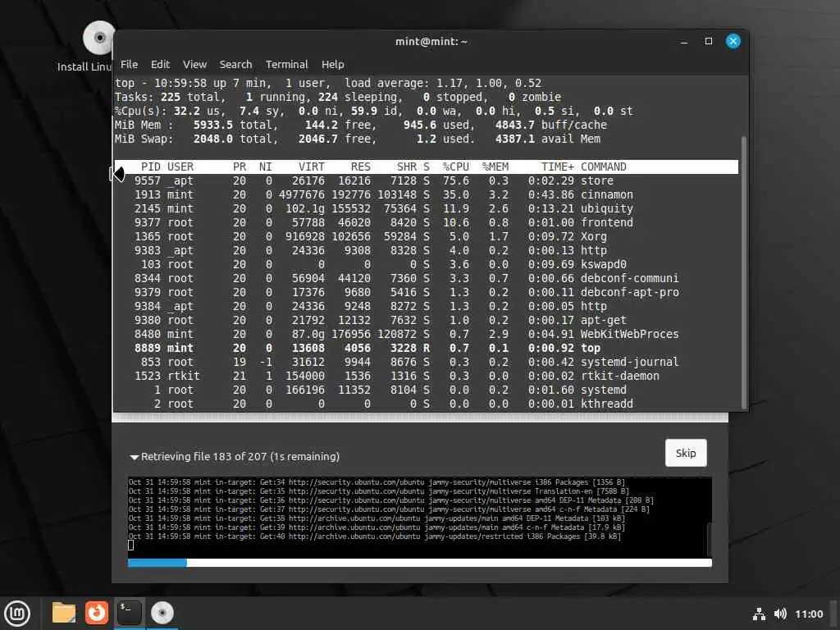Select the 'WebKitWebProces' process command
Viewport: 840px width, 630px height.
(x=629, y=334)
